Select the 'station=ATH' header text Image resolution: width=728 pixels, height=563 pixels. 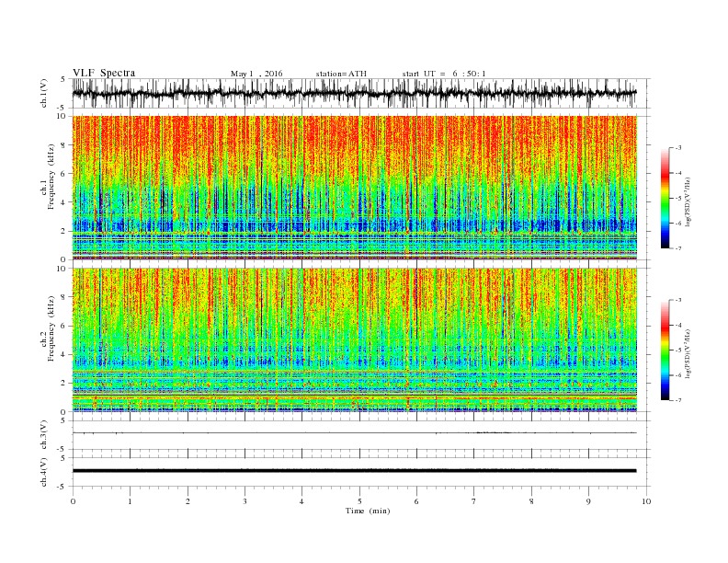click(x=341, y=74)
